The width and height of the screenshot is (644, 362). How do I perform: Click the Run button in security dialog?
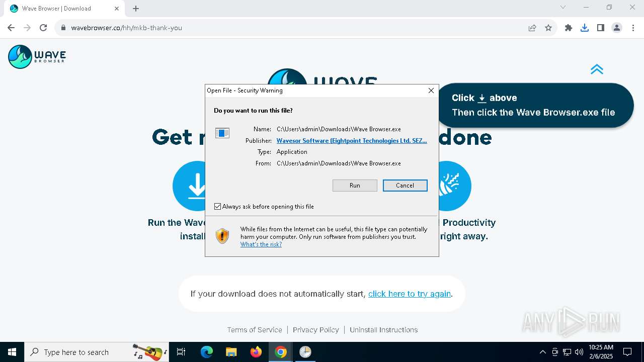(x=355, y=186)
